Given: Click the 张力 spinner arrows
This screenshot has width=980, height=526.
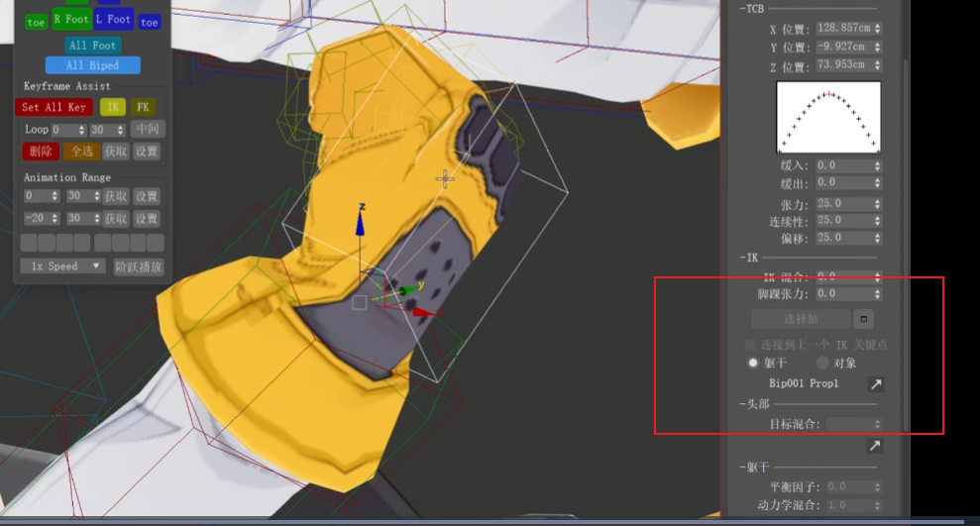Looking at the screenshot, I should click(878, 204).
